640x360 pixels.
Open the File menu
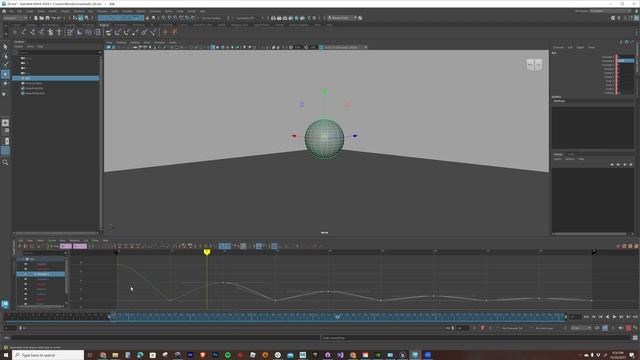click(11, 11)
